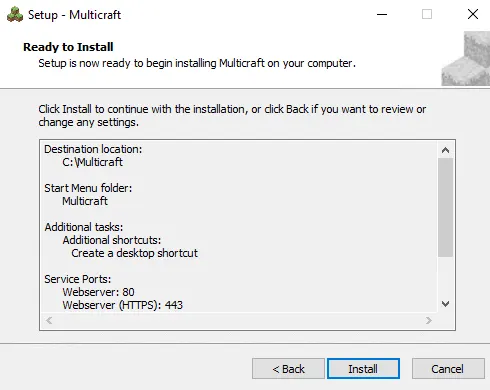Click the horizontal scrollbar right arrow

(x=429, y=321)
